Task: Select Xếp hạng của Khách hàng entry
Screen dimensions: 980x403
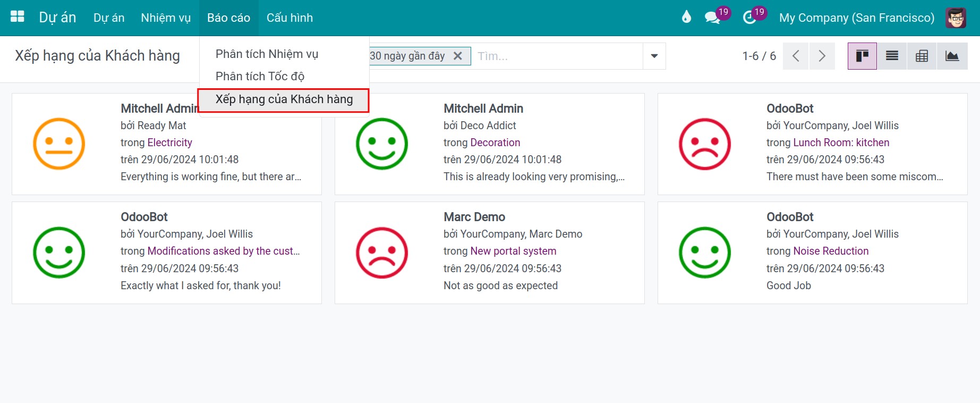Action: coord(284,99)
